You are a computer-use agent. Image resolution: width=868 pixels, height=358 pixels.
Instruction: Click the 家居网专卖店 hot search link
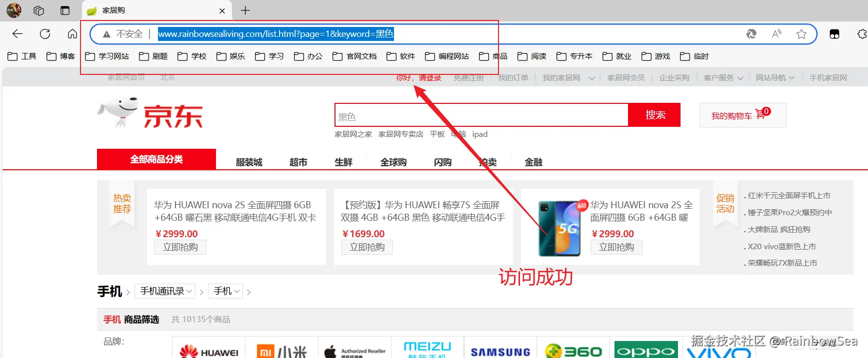pyautogui.click(x=400, y=134)
